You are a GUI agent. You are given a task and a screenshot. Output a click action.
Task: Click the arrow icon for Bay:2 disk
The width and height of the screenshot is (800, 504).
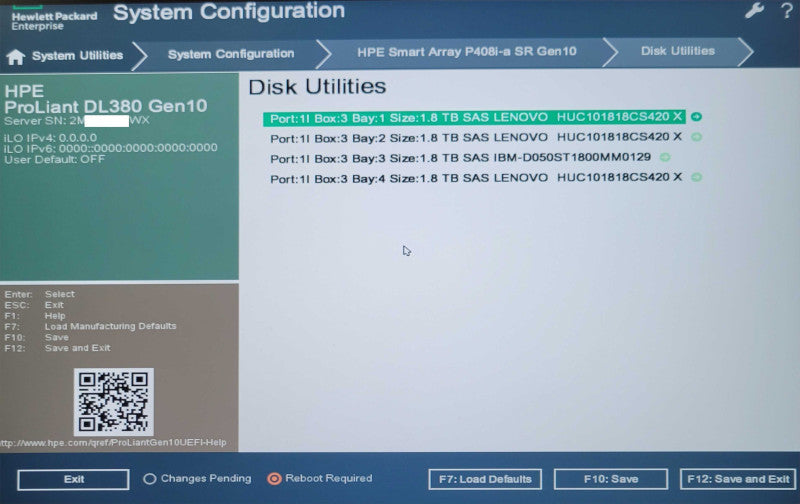(696, 137)
